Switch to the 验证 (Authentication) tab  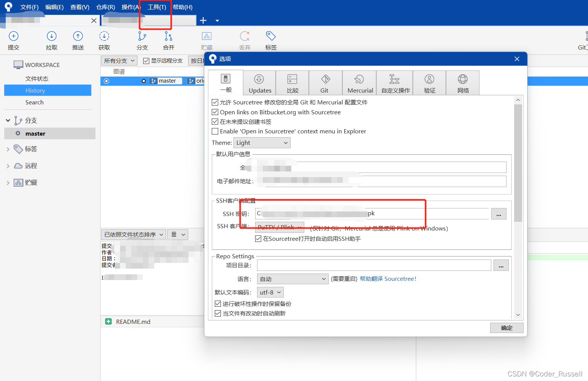click(x=430, y=83)
